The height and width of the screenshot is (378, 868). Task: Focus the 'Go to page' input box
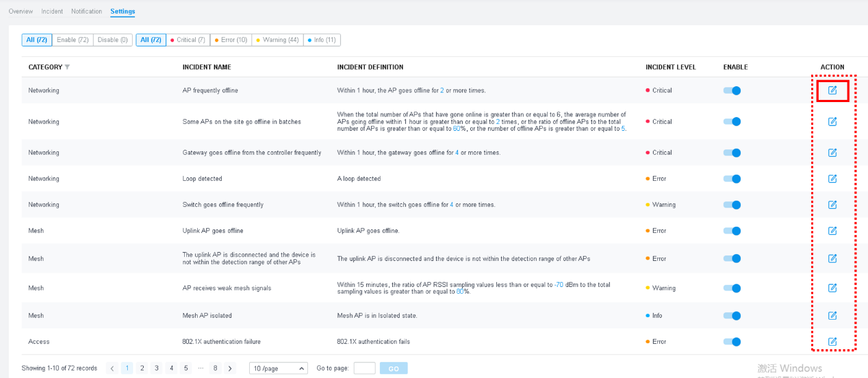364,368
